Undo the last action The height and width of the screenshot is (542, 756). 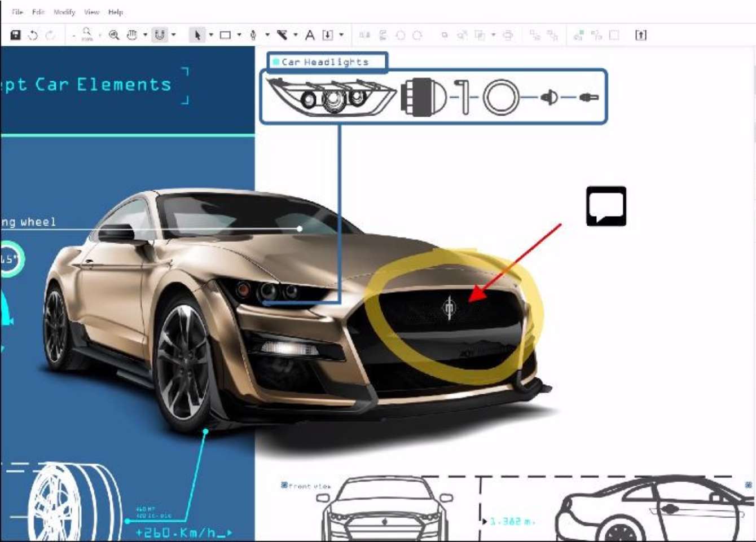[x=33, y=35]
